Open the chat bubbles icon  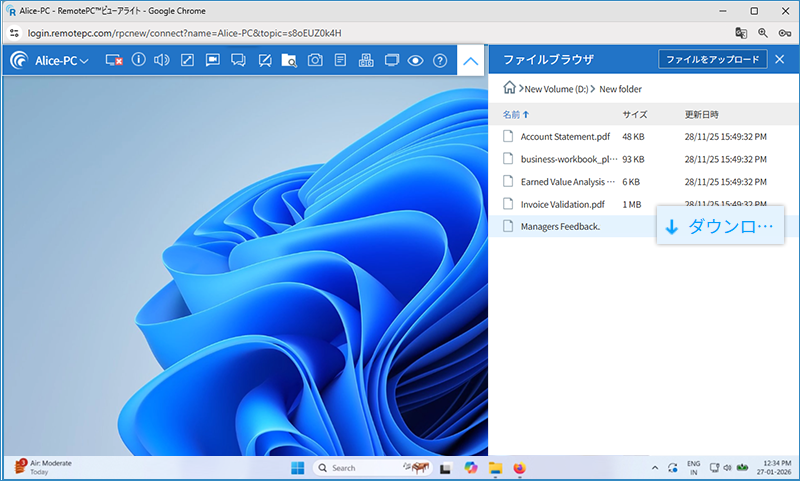tap(238, 60)
